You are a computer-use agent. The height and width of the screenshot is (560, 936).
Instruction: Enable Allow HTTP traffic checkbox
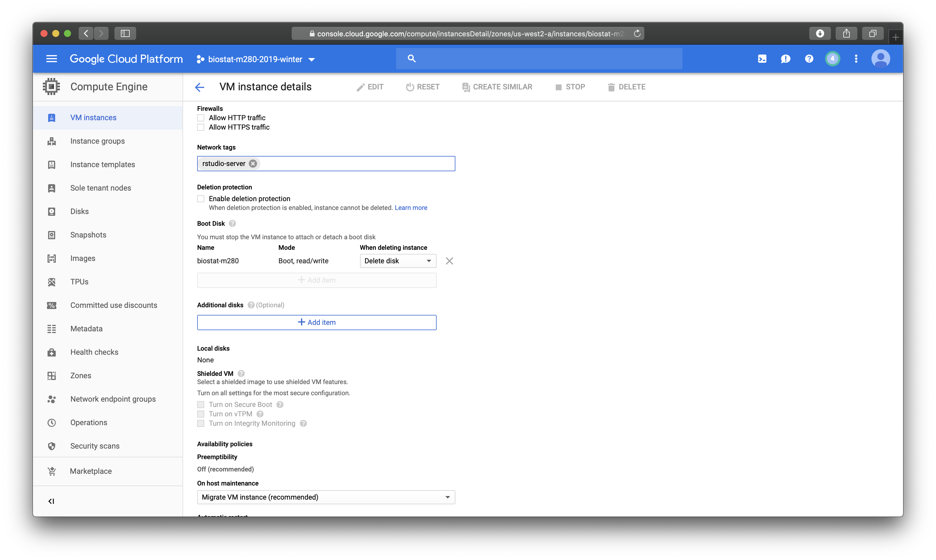(201, 118)
